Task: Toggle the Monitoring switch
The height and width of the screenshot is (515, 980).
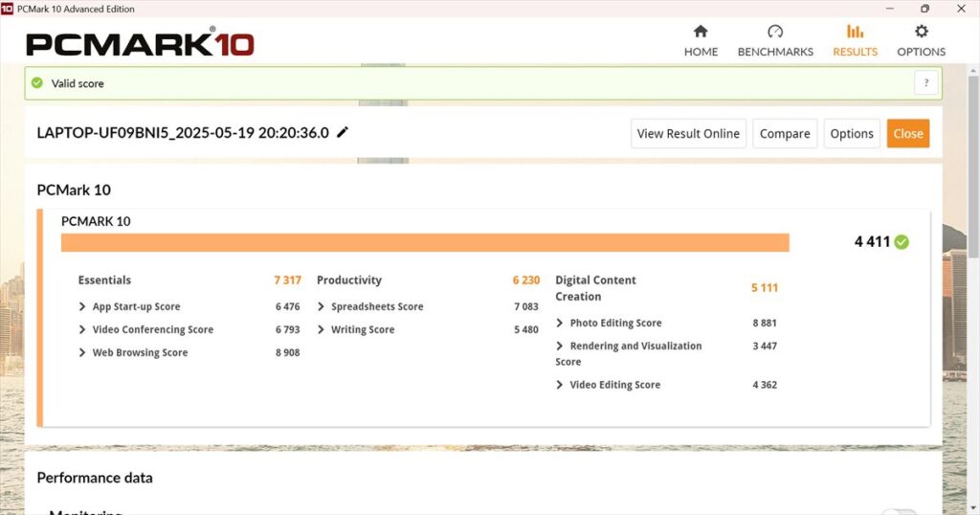Action: coord(899,511)
